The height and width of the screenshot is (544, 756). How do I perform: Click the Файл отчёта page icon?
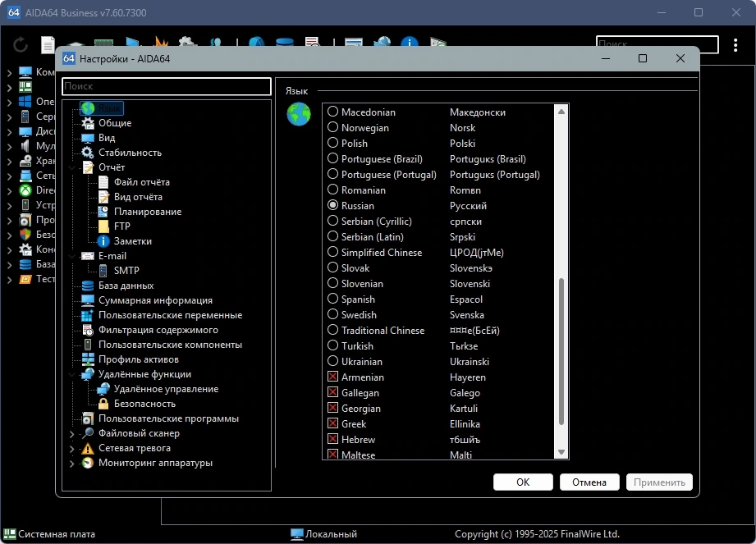point(103,182)
